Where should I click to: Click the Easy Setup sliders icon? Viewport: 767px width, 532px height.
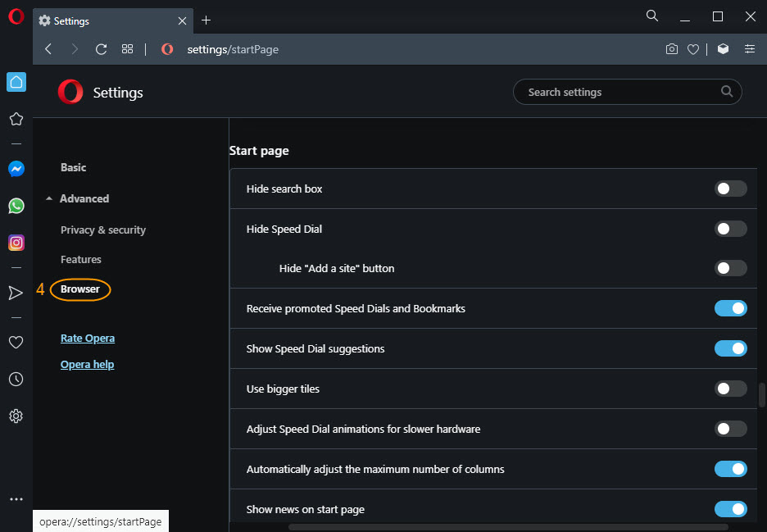click(x=750, y=49)
